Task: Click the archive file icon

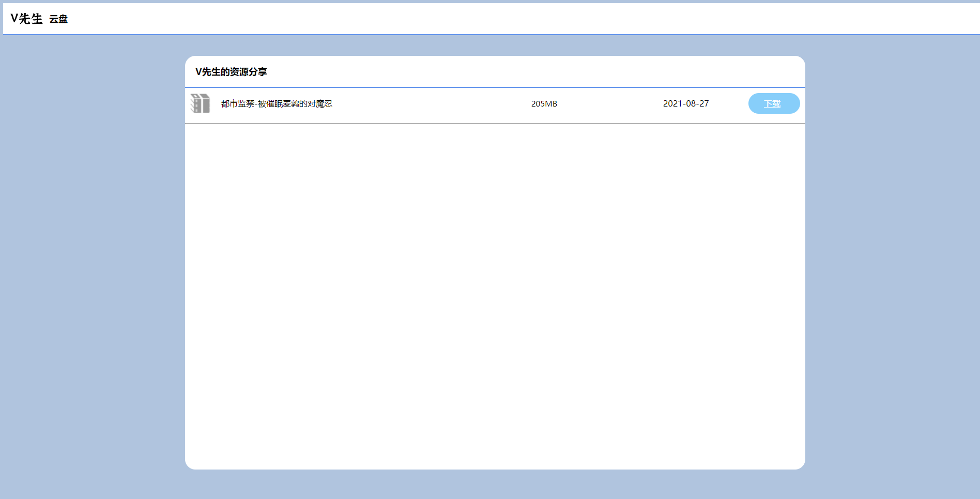Action: 200,103
